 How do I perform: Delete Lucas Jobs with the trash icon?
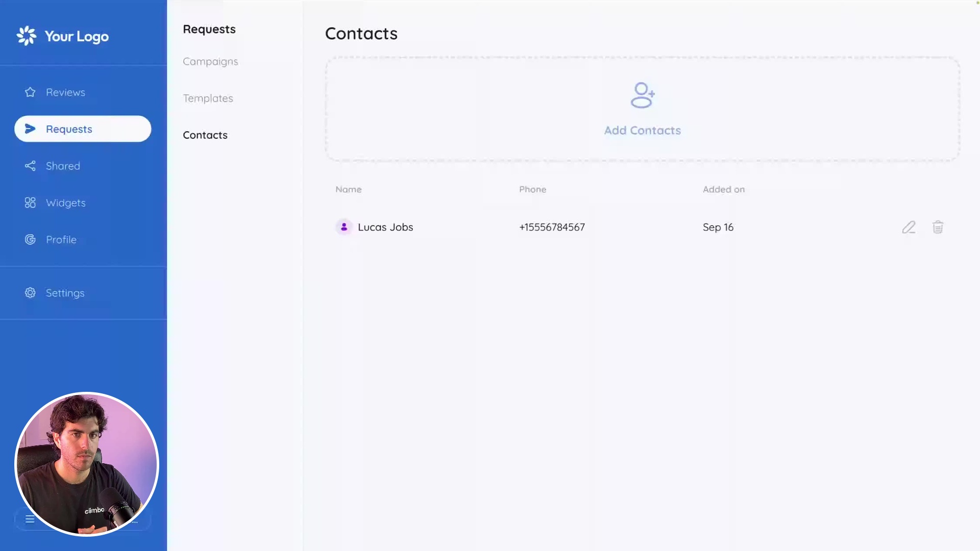938,227
